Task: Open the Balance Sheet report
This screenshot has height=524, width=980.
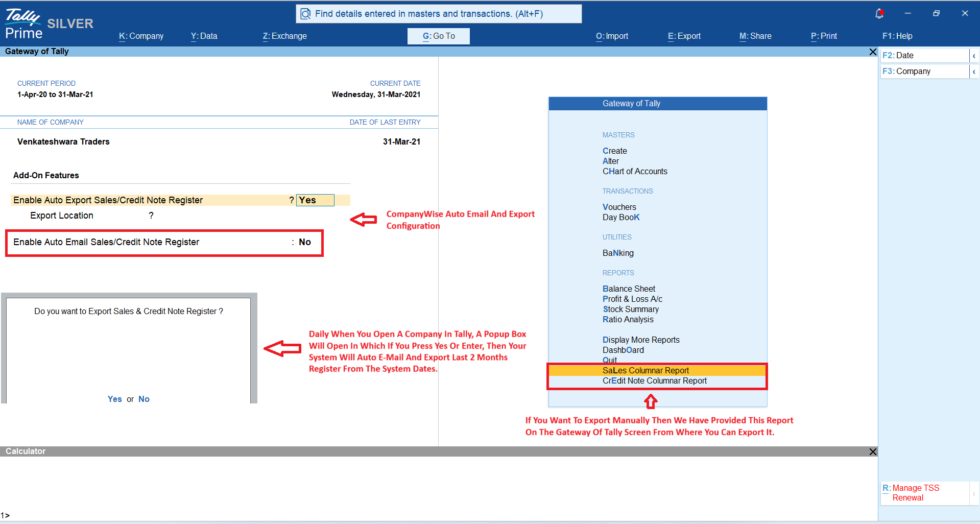Action: pyautogui.click(x=629, y=289)
